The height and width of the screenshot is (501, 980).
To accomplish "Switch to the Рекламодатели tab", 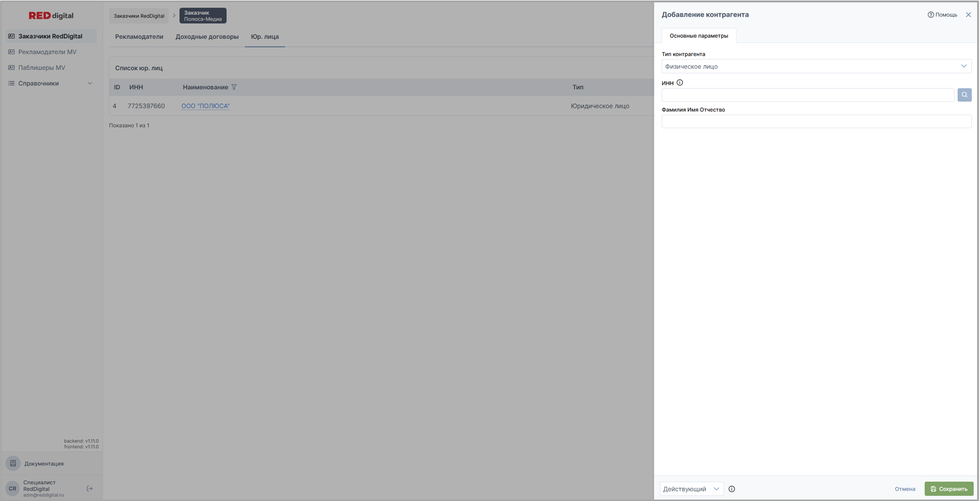I will [x=139, y=37].
